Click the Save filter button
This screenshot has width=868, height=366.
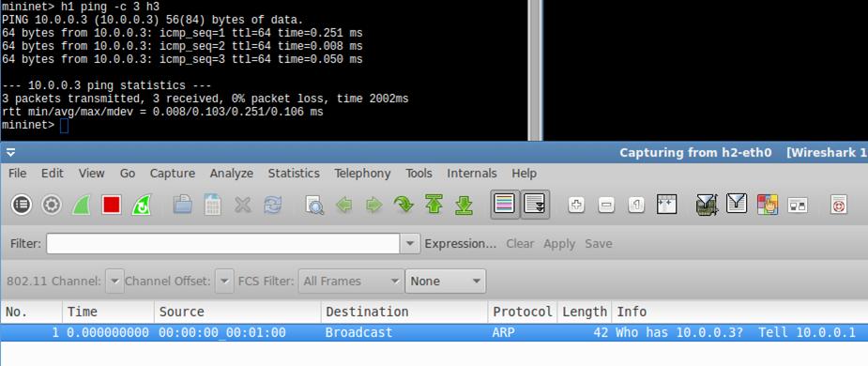click(598, 244)
